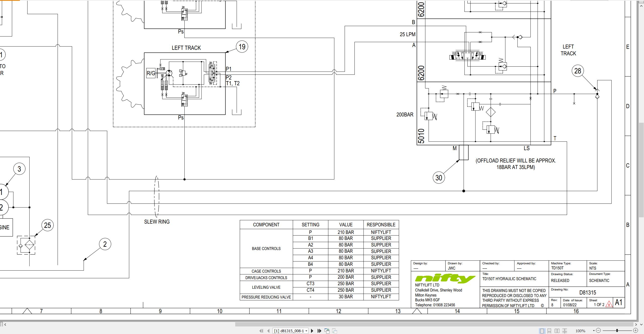Click the title 'TD150T HYDRAULIC SCHEMATIC'

(x=509, y=279)
